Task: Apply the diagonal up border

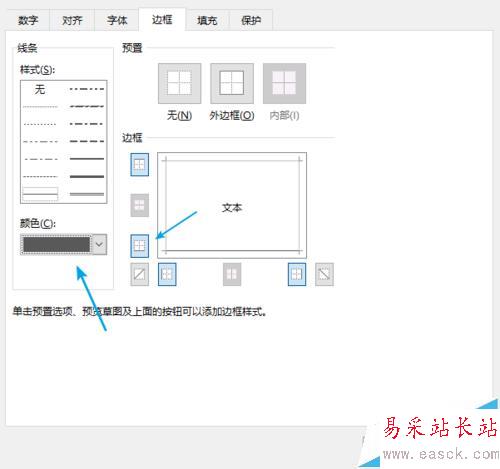Action: click(139, 274)
